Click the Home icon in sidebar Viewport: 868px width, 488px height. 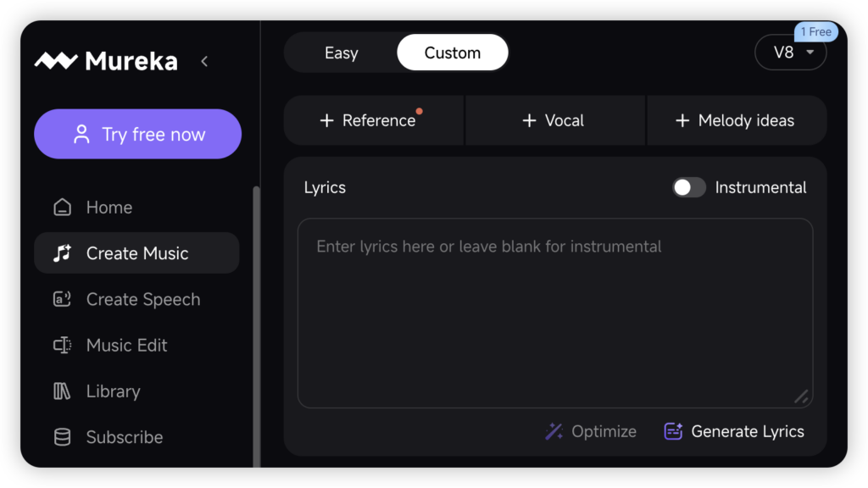coord(62,208)
